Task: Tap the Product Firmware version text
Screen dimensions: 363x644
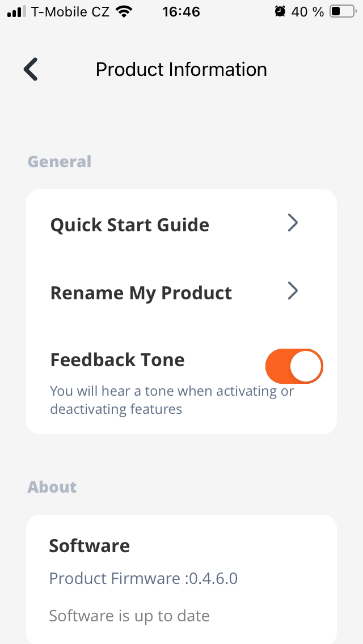Action: point(143,578)
